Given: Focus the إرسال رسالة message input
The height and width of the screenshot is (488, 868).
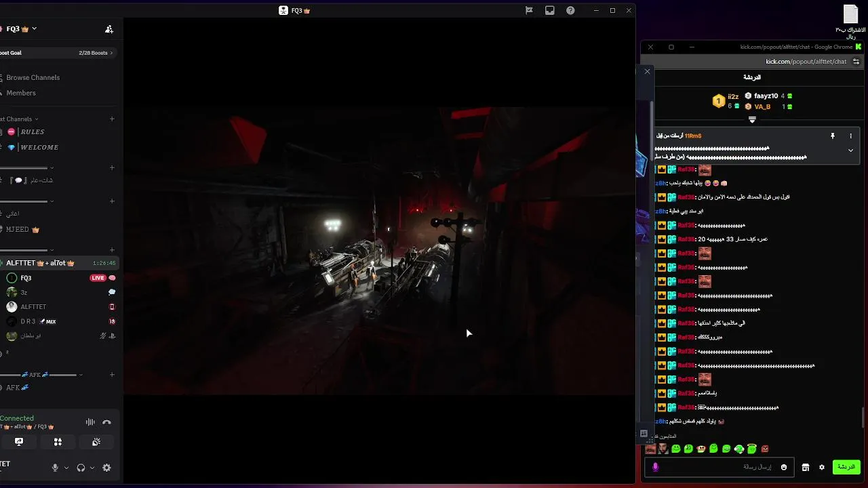Looking at the screenshot, I should pos(719,467).
